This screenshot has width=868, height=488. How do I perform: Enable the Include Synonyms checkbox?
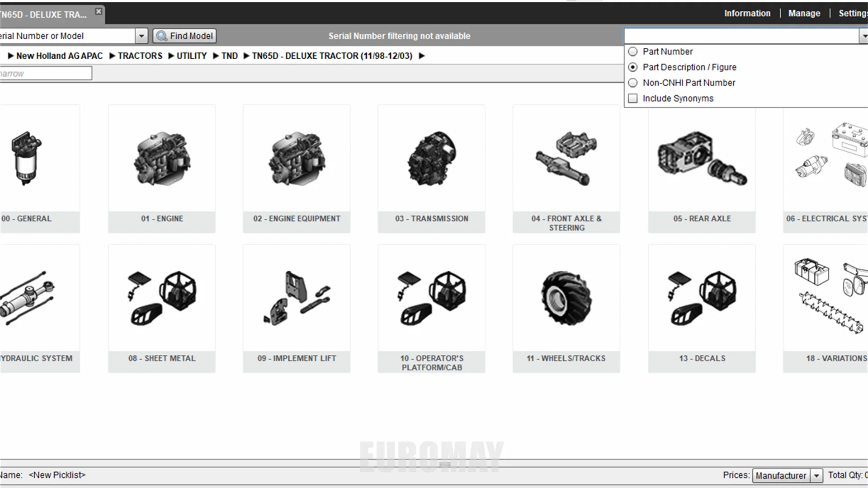[x=633, y=99]
